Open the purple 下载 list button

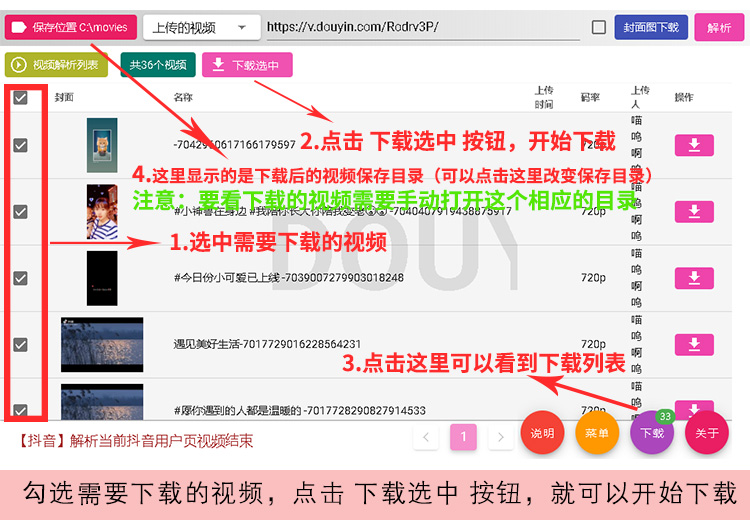coord(652,432)
